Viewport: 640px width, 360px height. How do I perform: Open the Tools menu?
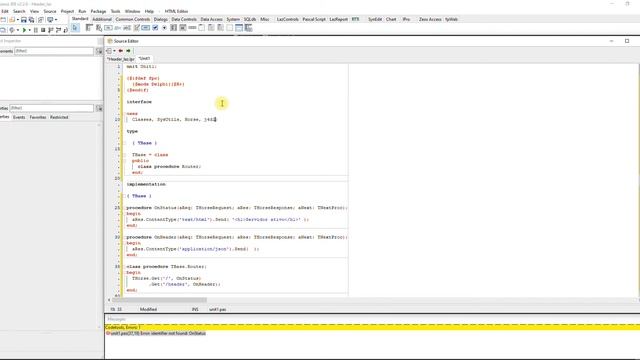116,11
